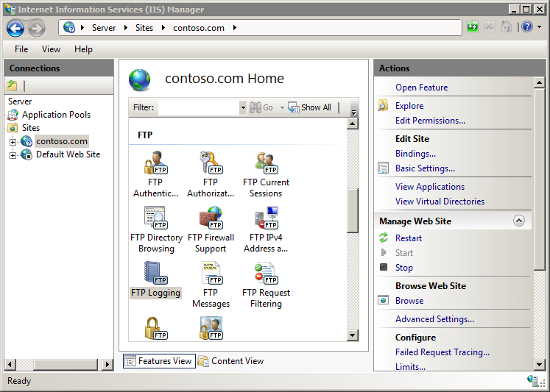This screenshot has height=392, width=550.
Task: Click the Connections pane scroll-left arrow
Action: (10, 364)
